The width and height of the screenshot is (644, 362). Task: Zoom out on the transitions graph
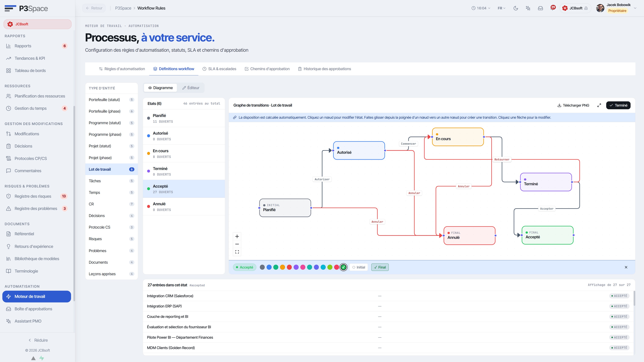pos(237,244)
